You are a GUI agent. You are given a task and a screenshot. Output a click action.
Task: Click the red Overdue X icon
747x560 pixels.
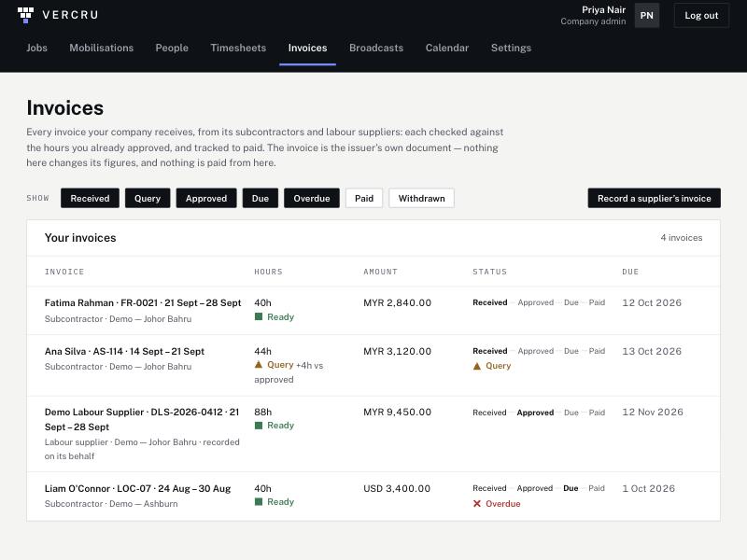pos(477,503)
